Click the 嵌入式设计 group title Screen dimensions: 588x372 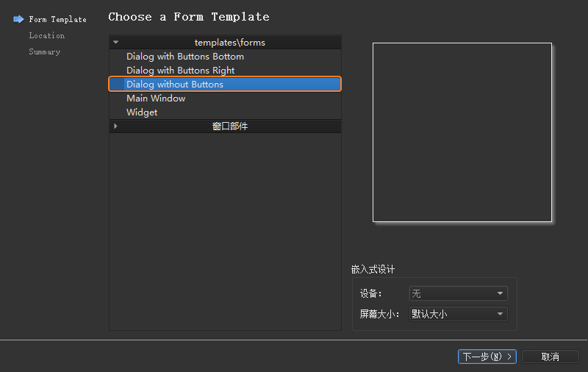pyautogui.click(x=373, y=270)
